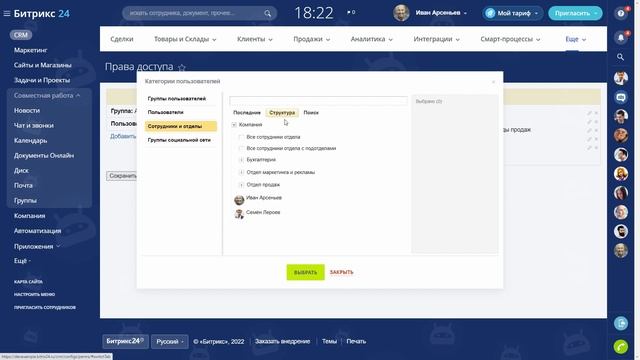This screenshot has width=640, height=360.
Task: Click Карта сайта link in left sidebar
Action: [28, 282]
